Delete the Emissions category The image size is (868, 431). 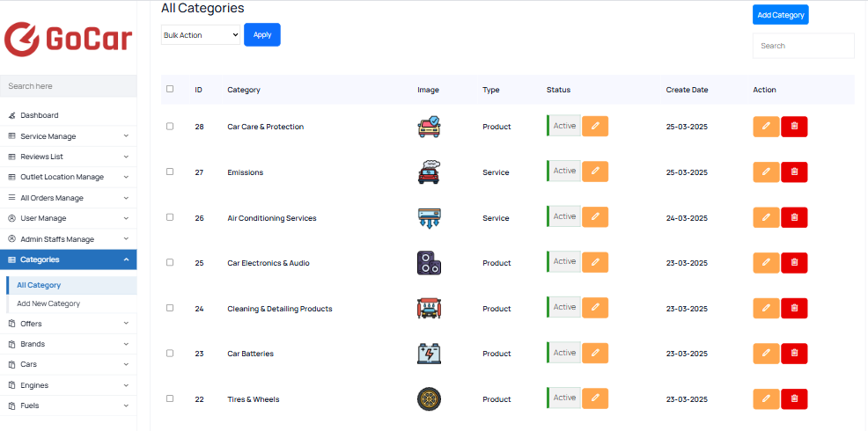[x=794, y=172]
